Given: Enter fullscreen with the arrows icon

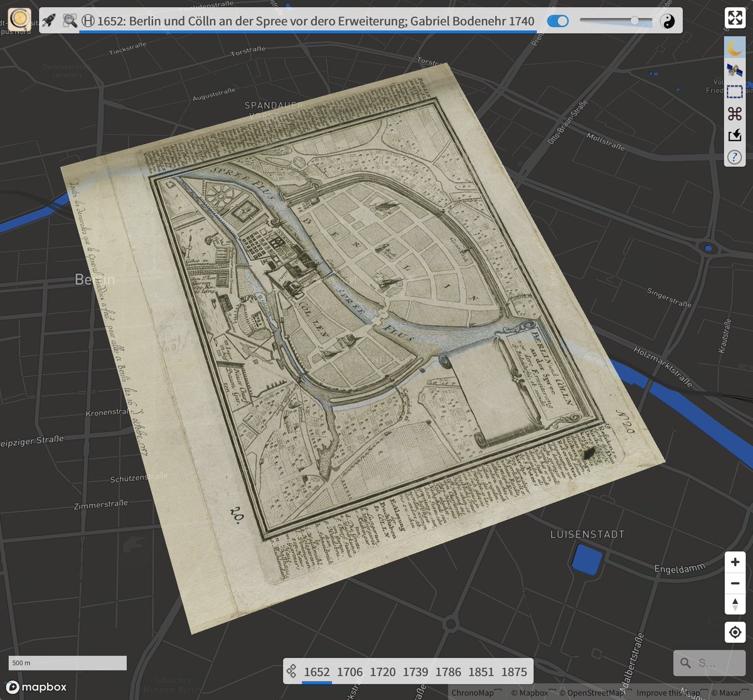Looking at the screenshot, I should pyautogui.click(x=735, y=18).
